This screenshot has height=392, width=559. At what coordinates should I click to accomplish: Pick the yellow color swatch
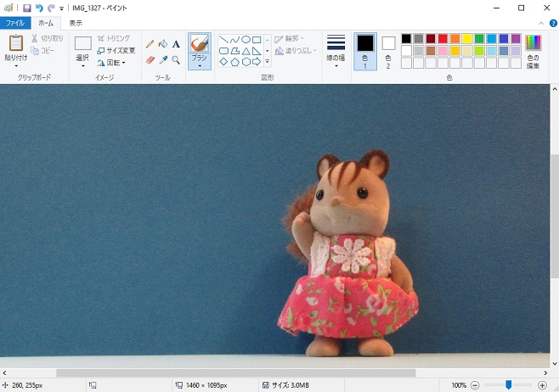[467, 38]
